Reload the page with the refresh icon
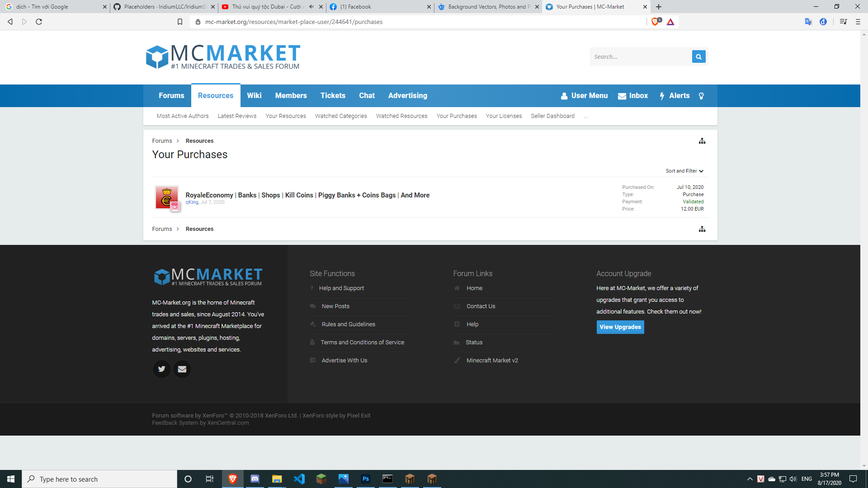 39,22
